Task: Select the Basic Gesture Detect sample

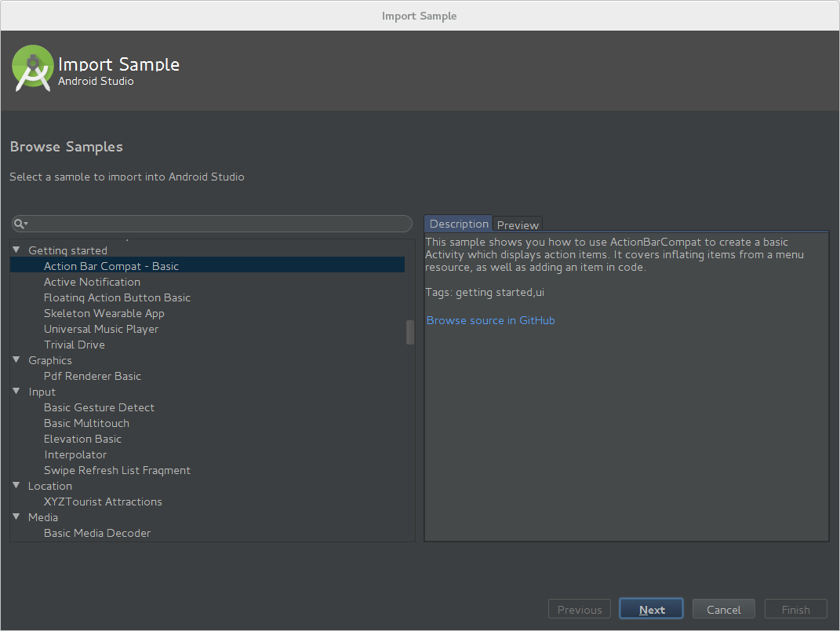Action: tap(99, 407)
